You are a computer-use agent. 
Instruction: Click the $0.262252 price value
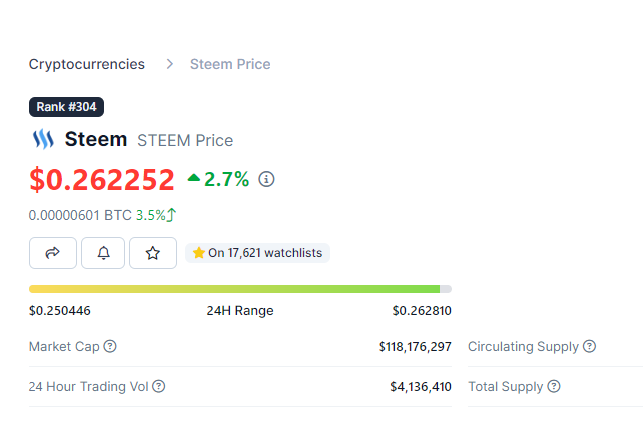pos(102,180)
